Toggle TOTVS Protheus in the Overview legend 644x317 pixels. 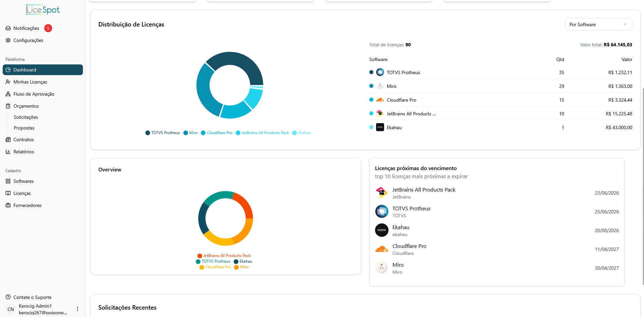(x=213, y=261)
